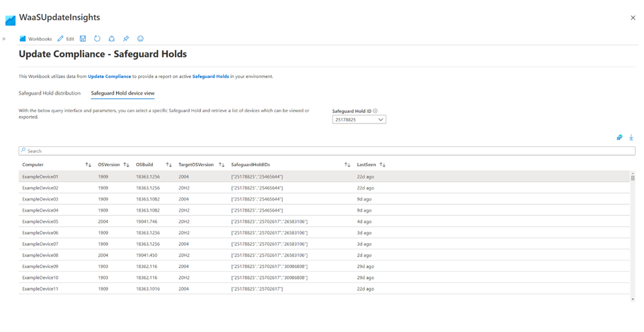Click the table Search field

[x=327, y=151]
